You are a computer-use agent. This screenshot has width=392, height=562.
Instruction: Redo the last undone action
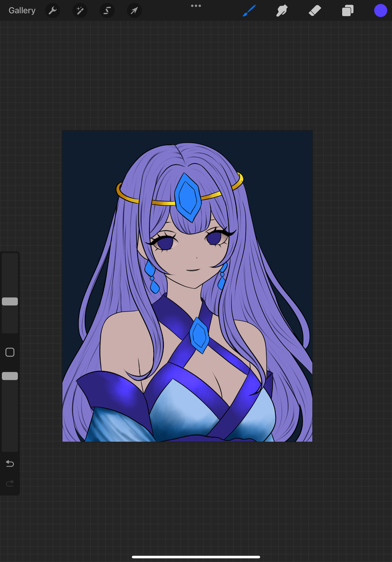(10, 483)
